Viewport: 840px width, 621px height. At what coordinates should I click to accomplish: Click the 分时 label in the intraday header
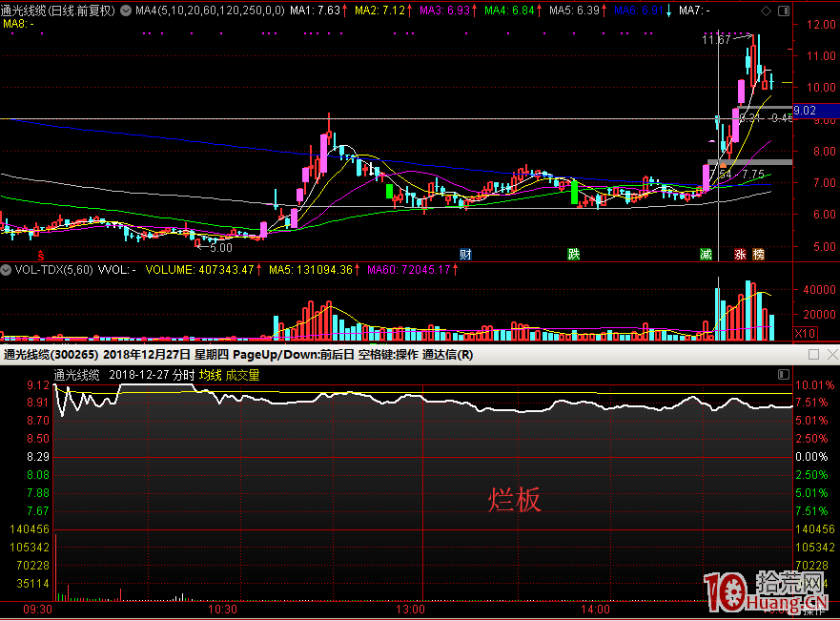pos(183,375)
